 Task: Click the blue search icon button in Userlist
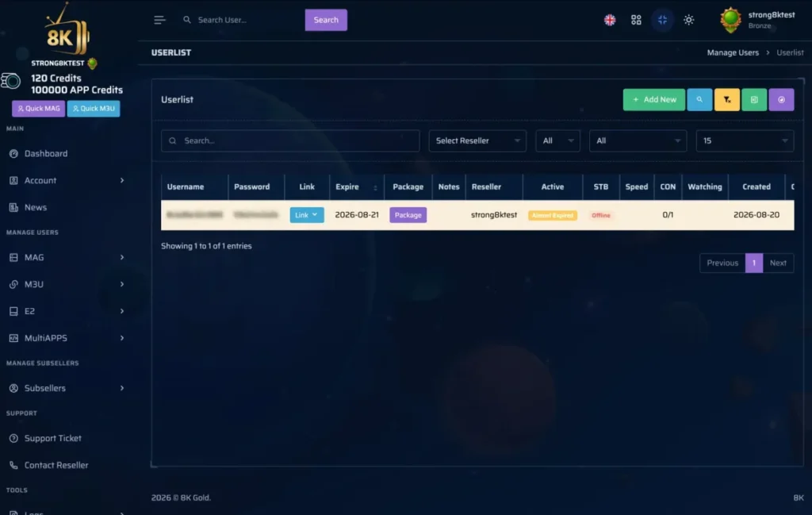(x=699, y=99)
